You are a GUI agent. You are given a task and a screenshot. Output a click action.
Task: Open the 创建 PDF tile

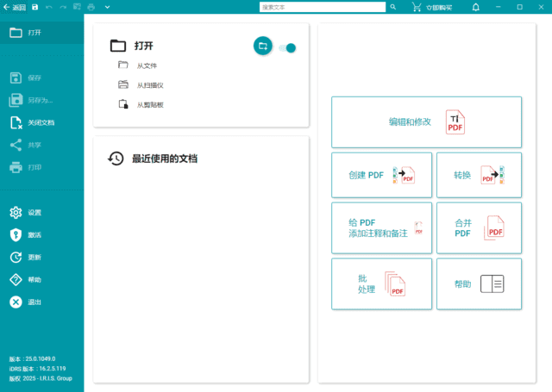(381, 176)
